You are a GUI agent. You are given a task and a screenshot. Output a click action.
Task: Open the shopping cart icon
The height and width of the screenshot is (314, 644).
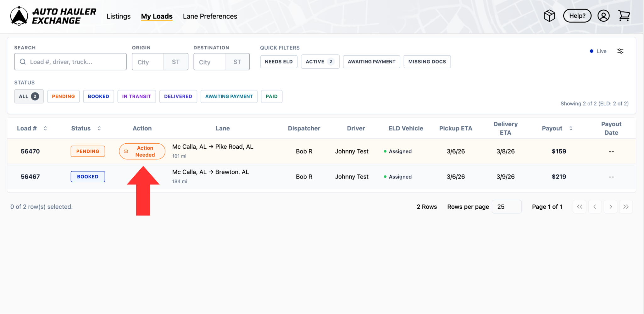pos(624,16)
